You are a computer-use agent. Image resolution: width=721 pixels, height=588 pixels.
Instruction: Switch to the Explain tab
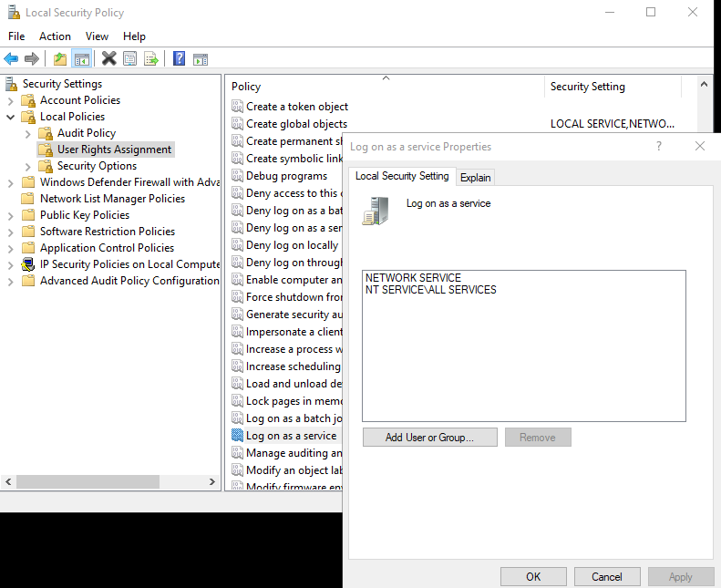(475, 178)
